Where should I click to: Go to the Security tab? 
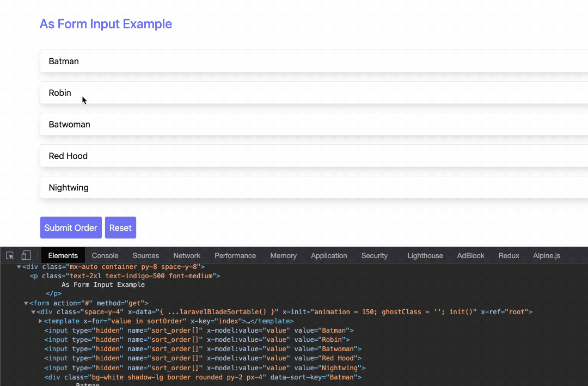pyautogui.click(x=374, y=255)
